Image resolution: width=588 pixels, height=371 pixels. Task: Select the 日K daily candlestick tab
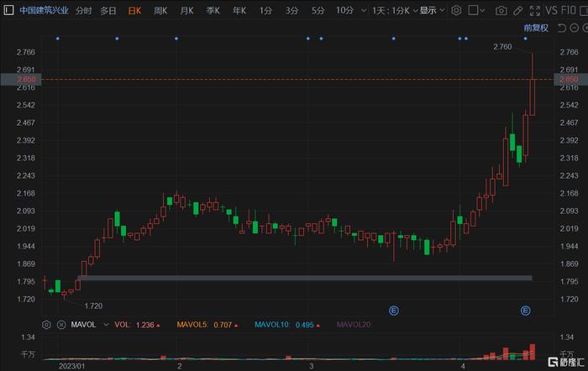point(134,11)
